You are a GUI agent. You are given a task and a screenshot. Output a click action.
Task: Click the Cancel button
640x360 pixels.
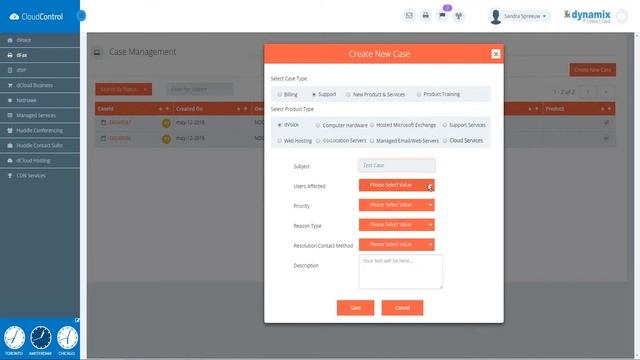[x=402, y=308]
